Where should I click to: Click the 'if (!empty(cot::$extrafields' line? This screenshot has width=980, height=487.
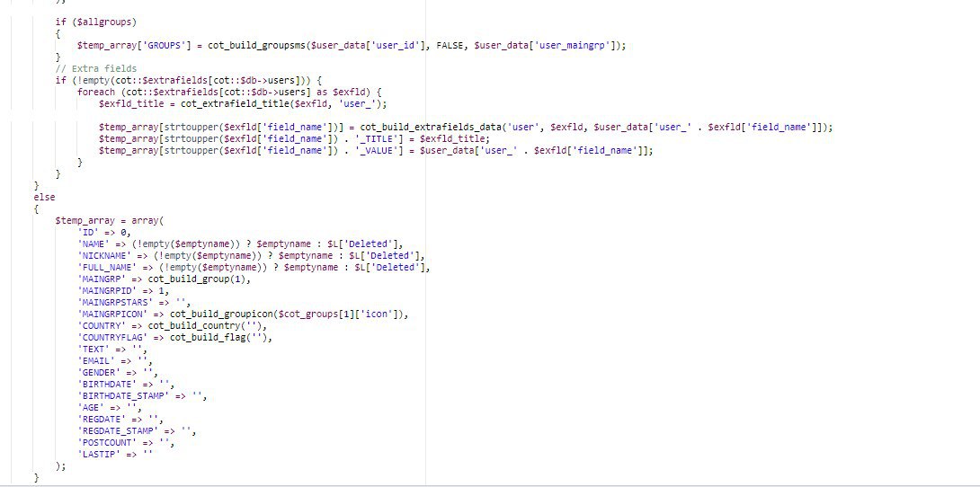[188, 80]
